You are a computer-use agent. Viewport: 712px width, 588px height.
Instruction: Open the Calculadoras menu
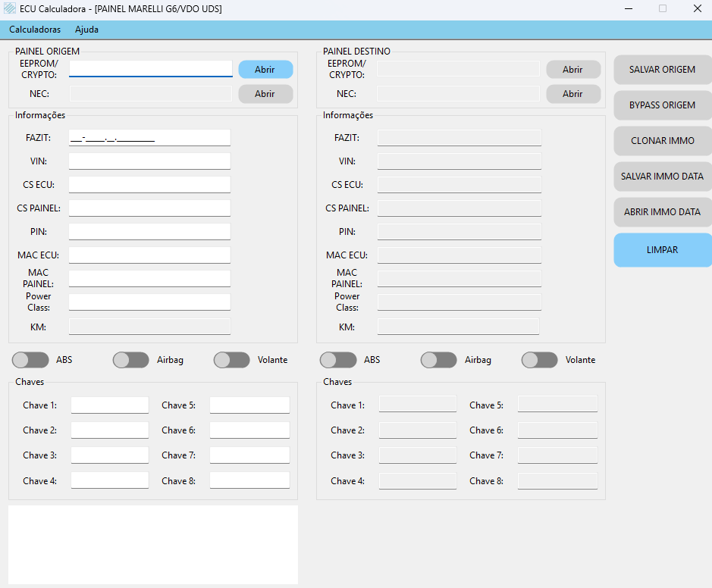[35, 30]
